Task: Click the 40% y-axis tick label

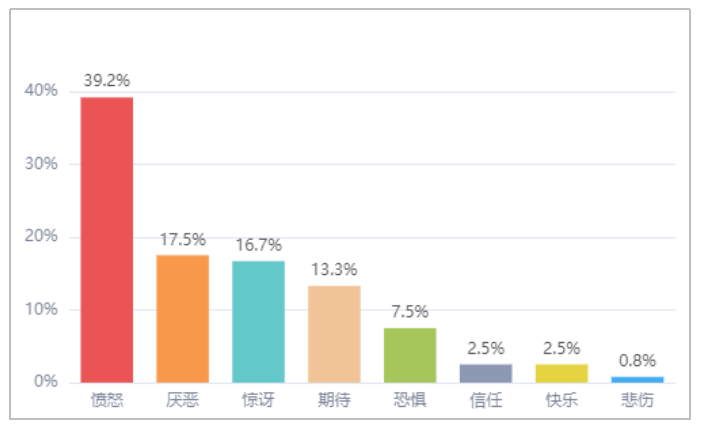Action: [x=41, y=90]
